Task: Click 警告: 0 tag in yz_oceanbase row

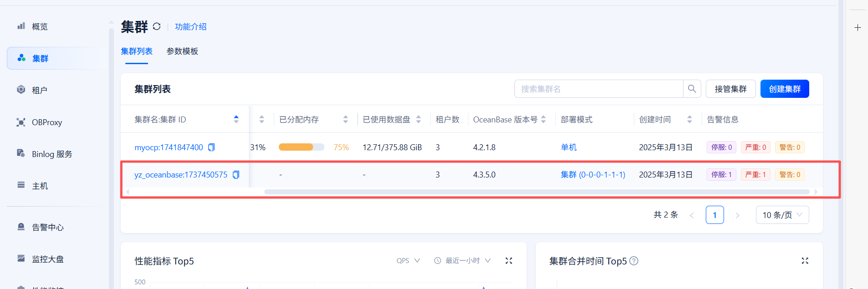Action: [x=790, y=175]
